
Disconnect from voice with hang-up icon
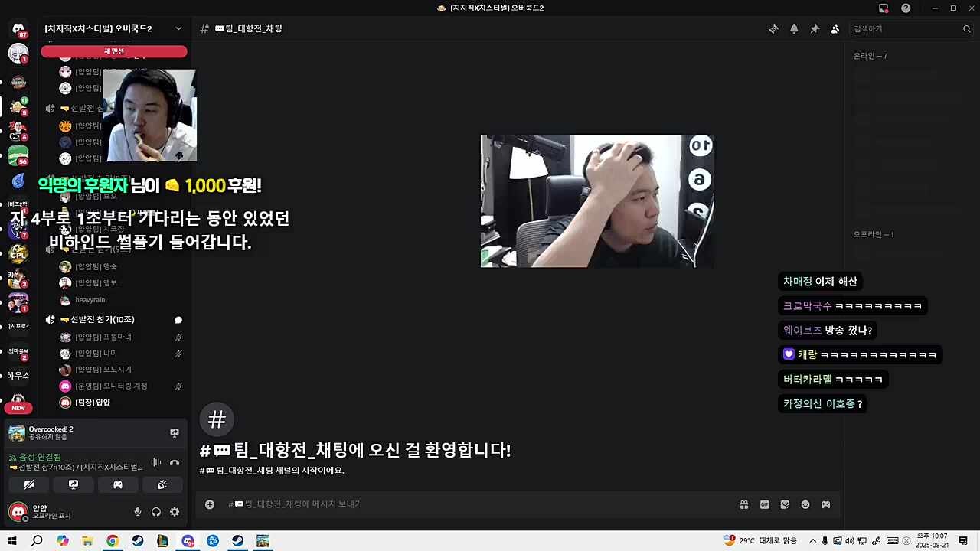pyautogui.click(x=175, y=462)
